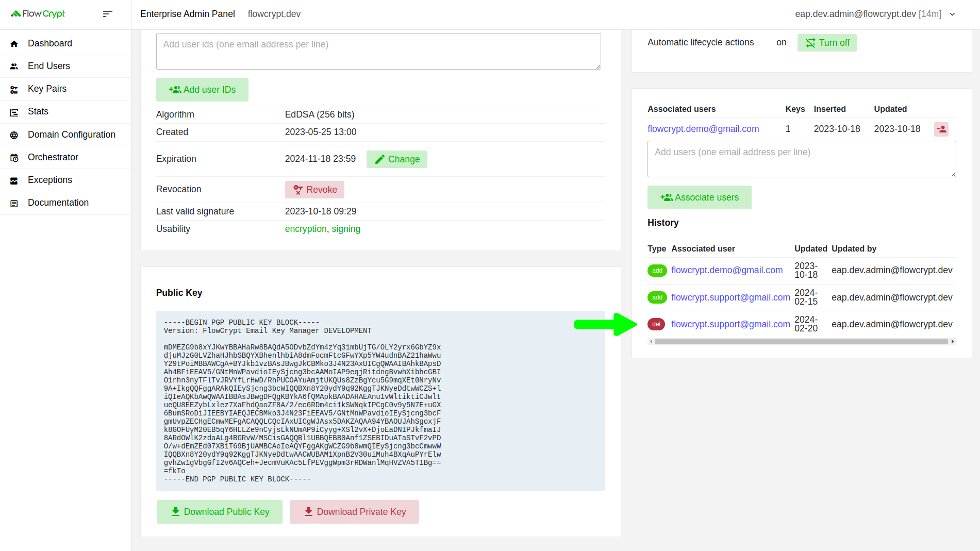Click Add user IDs button

coord(202,90)
